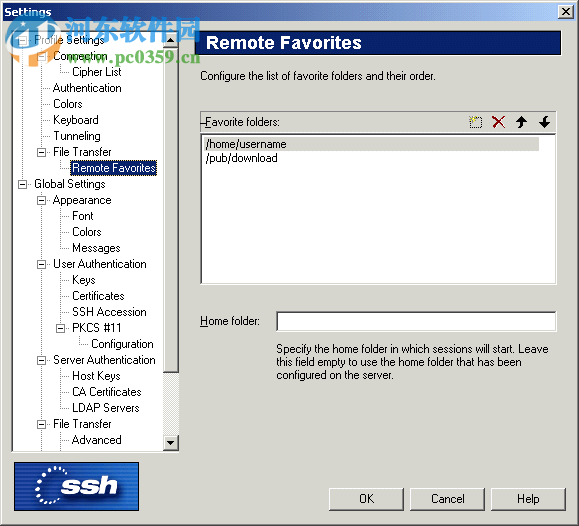This screenshot has height=526, width=579.
Task: Click the Server Authentication tree label
Action: click(x=104, y=360)
